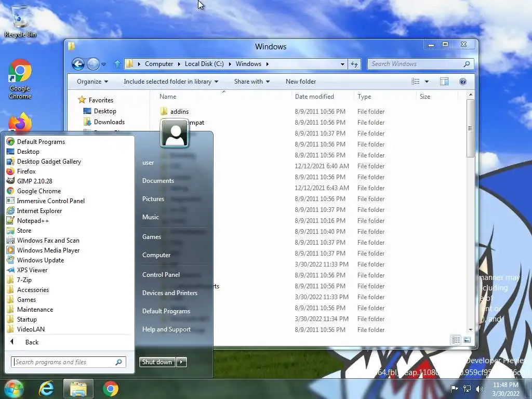Image resolution: width=532 pixels, height=399 pixels.
Task: Launch GIMP 2.10.28
Action: (30, 181)
